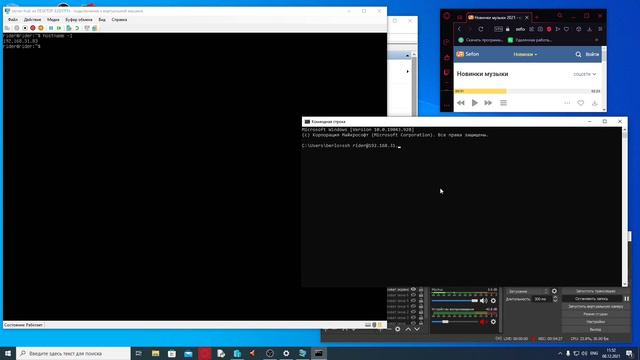
Task: Click the red shut down VM toolbar icon
Action: (33, 28)
